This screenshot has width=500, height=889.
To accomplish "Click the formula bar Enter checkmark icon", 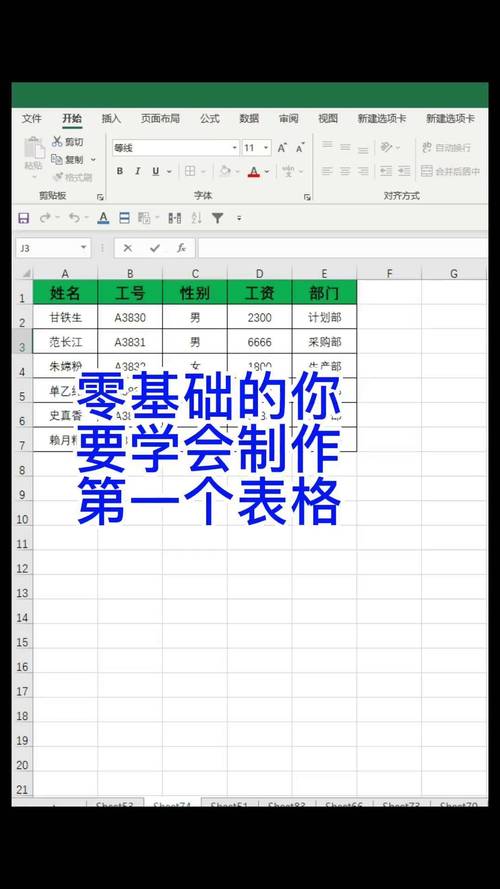I will (155, 248).
